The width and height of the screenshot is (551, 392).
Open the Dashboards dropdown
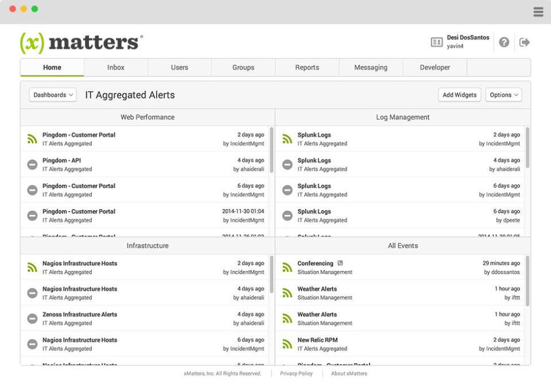[x=53, y=95]
